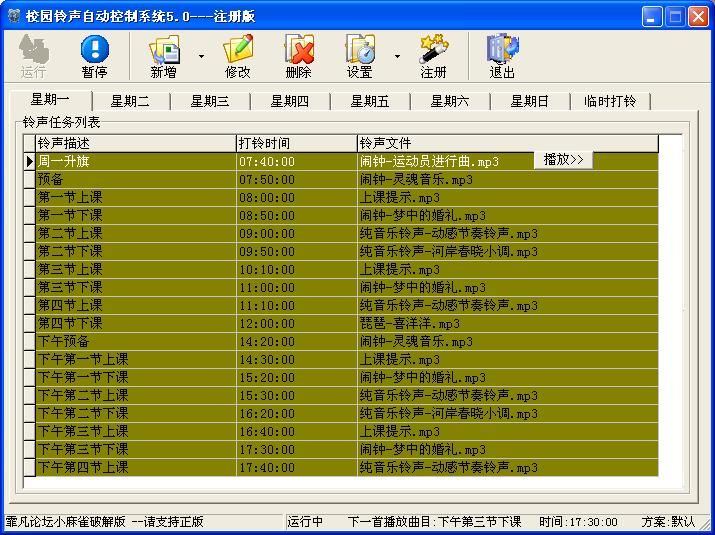Viewport: 715px width, 535px height.
Task: Click the row selector next to 下午预备
Action: [x=30, y=342]
